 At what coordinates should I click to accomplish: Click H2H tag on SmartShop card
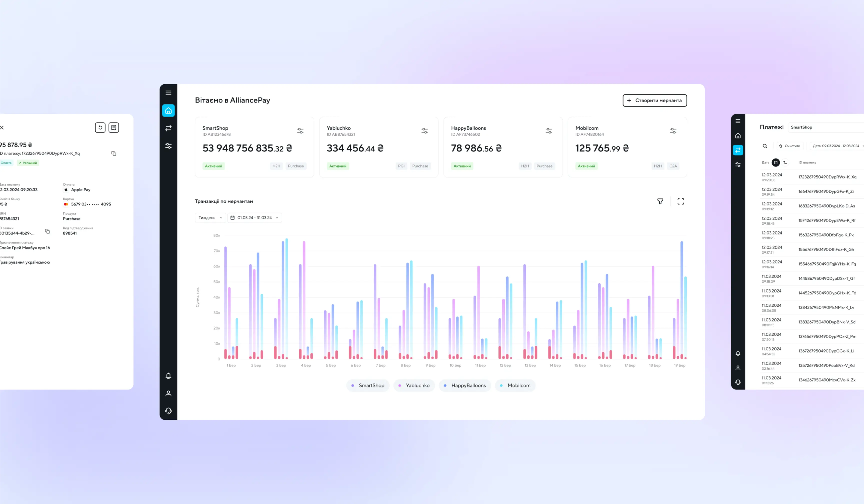pos(276,166)
